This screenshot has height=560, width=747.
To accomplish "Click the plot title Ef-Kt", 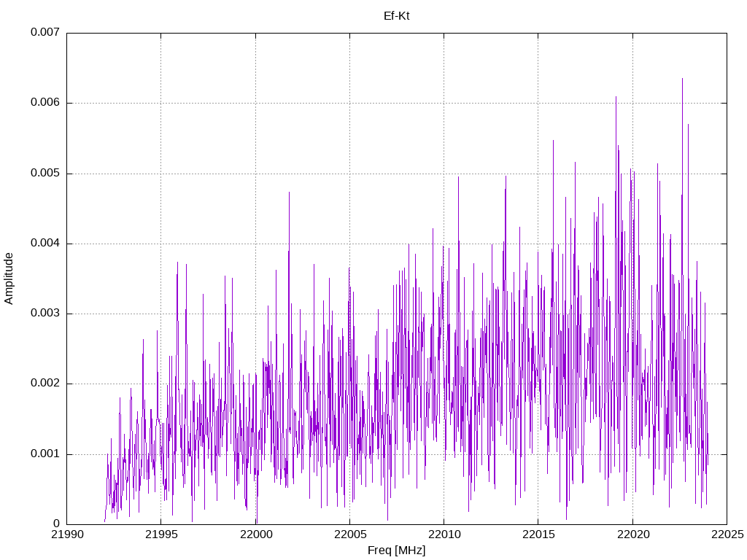I will click(396, 16).
